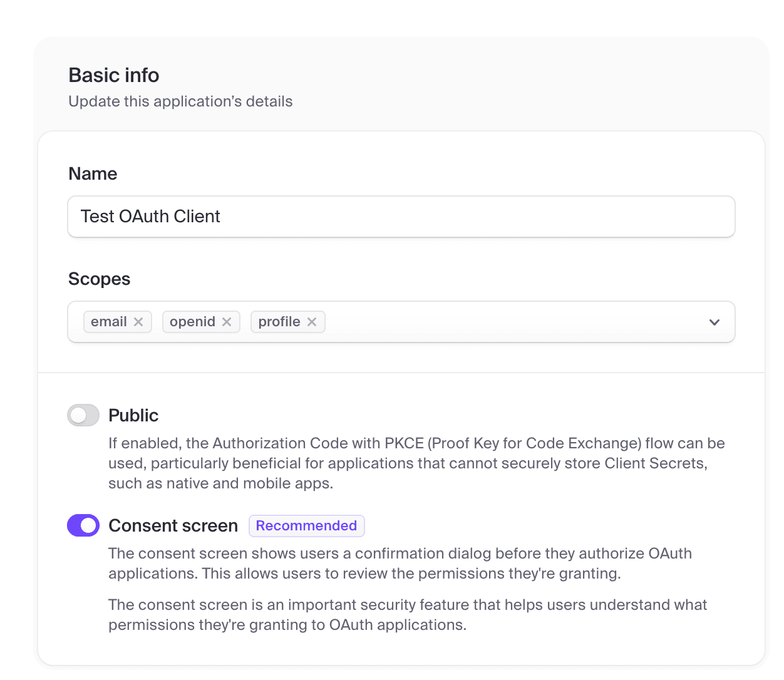This screenshot has width=784, height=680.
Task: Select the profile scope chip text
Action: click(279, 322)
